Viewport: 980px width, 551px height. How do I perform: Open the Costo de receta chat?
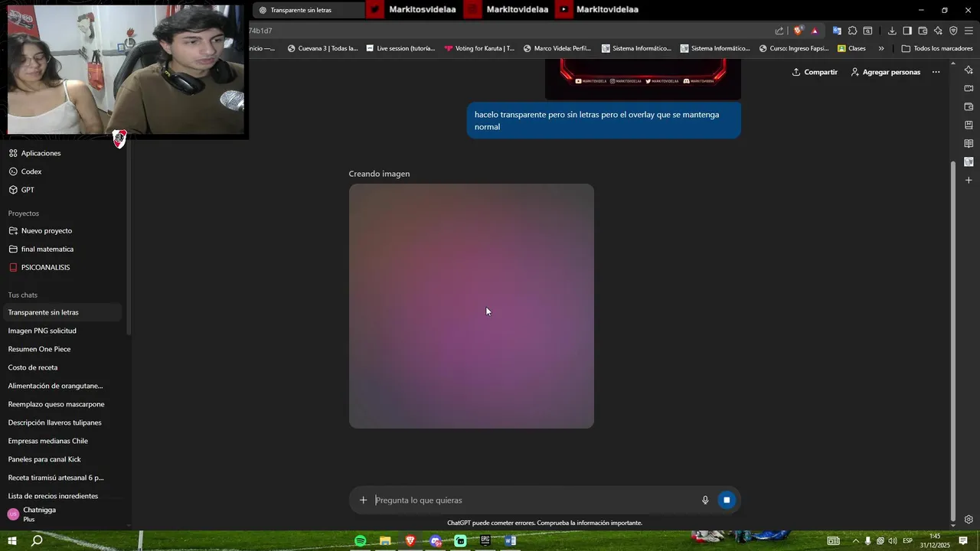click(63, 367)
